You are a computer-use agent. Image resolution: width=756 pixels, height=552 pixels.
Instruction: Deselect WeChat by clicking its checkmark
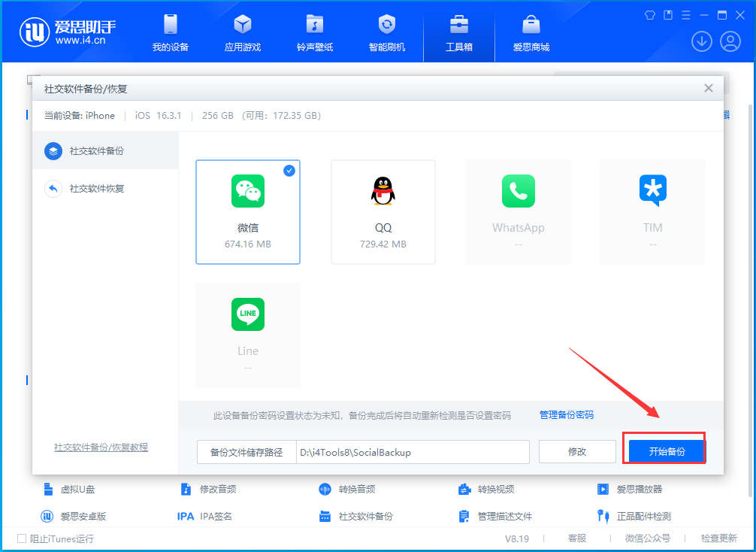tap(289, 171)
